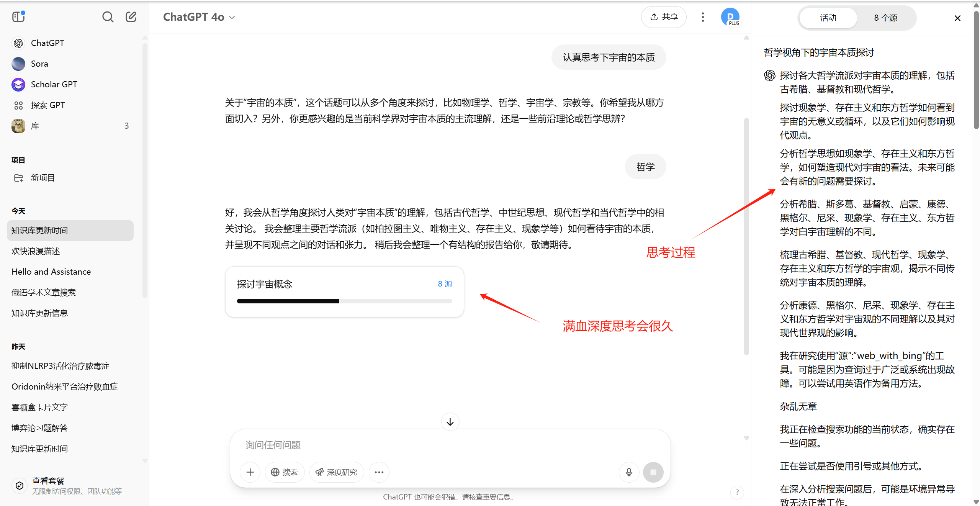The height and width of the screenshot is (506, 980).
Task: Open ChatGPT from sidebar
Action: point(71,43)
